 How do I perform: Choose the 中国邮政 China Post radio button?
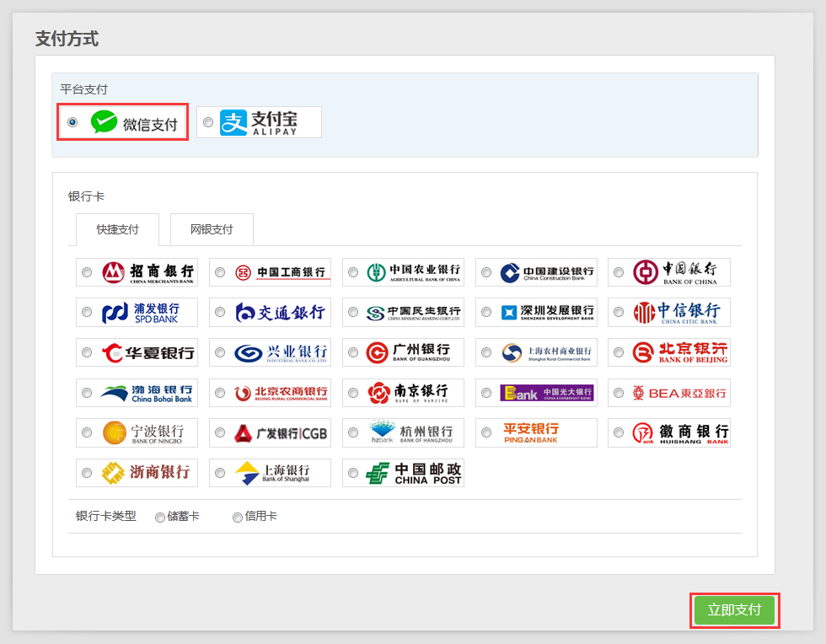click(353, 473)
